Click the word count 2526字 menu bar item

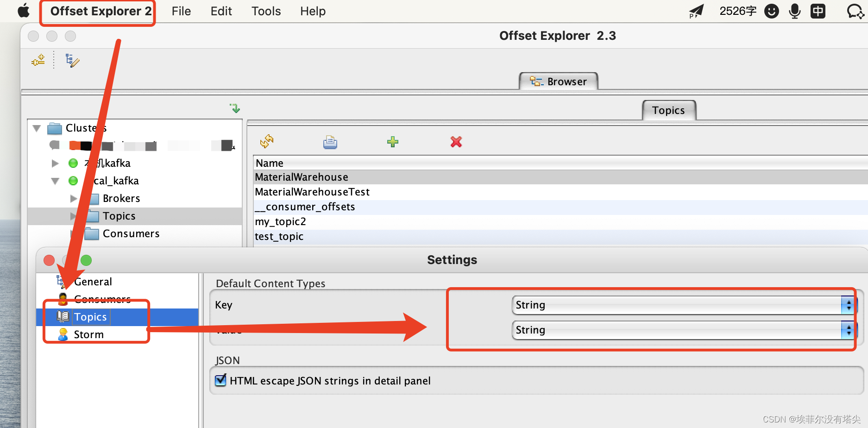coord(738,11)
